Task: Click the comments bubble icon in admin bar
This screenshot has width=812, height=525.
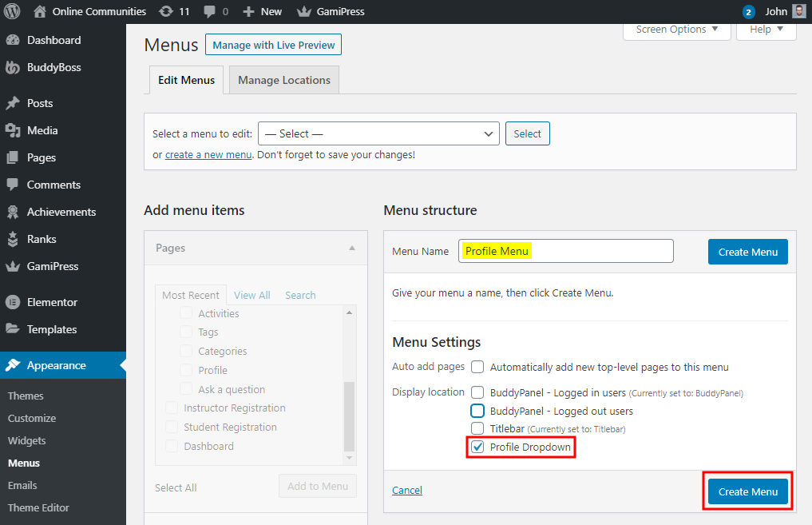Action: point(209,11)
